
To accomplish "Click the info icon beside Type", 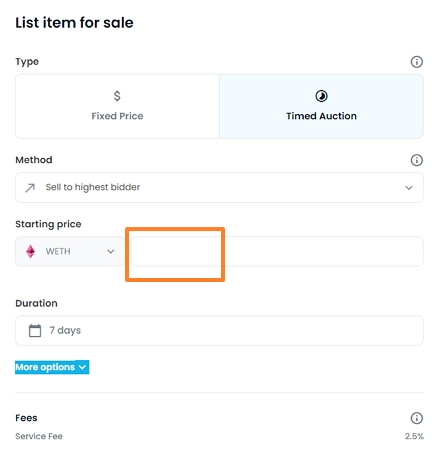I will pyautogui.click(x=416, y=62).
